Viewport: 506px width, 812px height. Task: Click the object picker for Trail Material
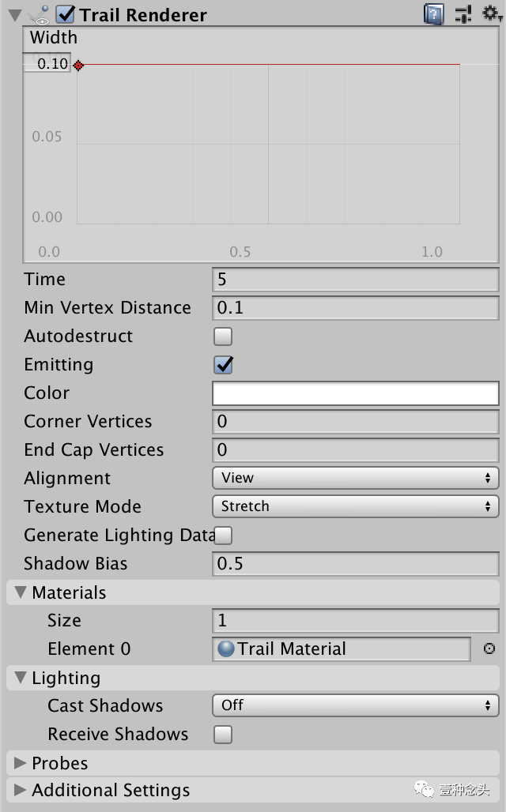489,648
